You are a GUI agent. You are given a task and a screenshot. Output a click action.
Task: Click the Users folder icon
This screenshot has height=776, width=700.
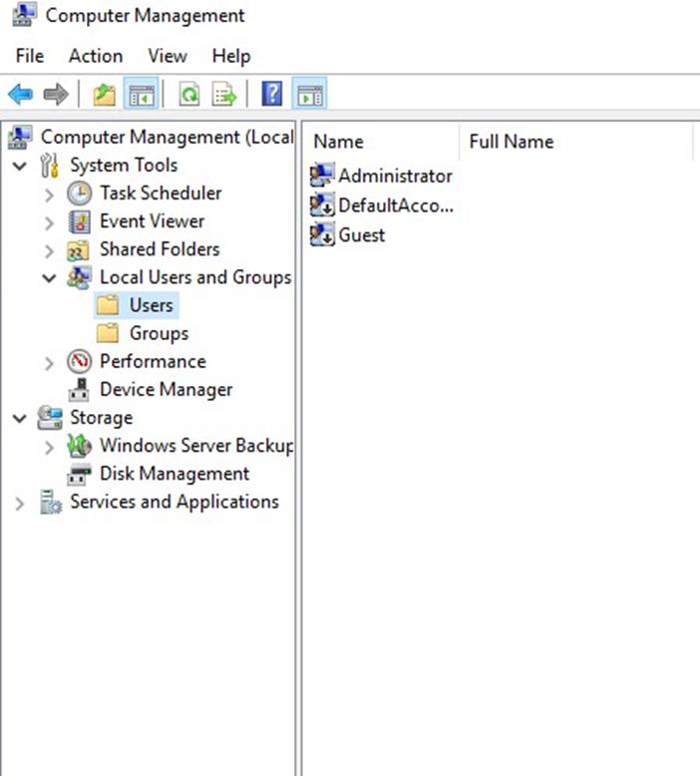[108, 305]
